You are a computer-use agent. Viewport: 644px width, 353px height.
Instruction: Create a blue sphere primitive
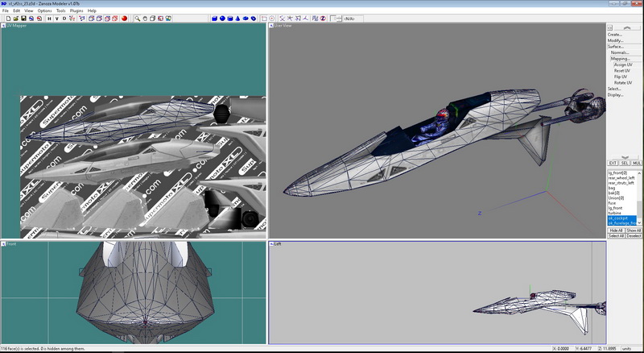point(222,19)
